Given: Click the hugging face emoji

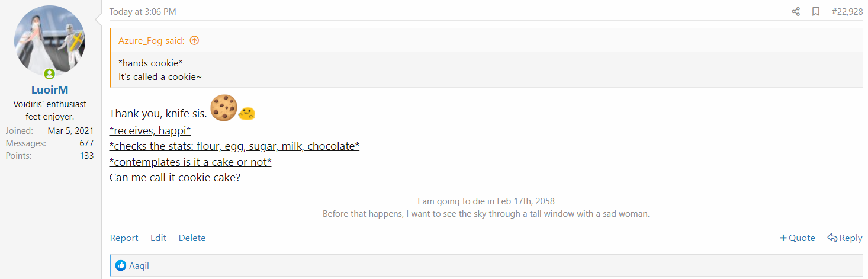Looking at the screenshot, I should (x=246, y=113).
